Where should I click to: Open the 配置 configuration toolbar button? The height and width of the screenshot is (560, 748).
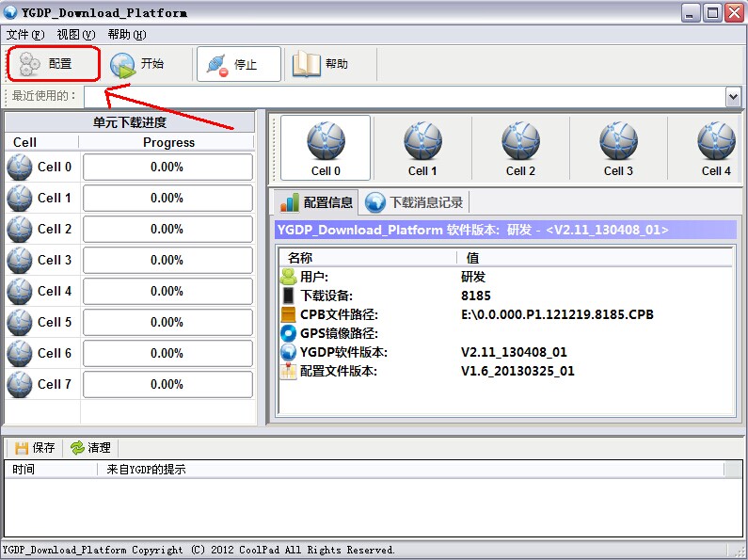(x=53, y=64)
